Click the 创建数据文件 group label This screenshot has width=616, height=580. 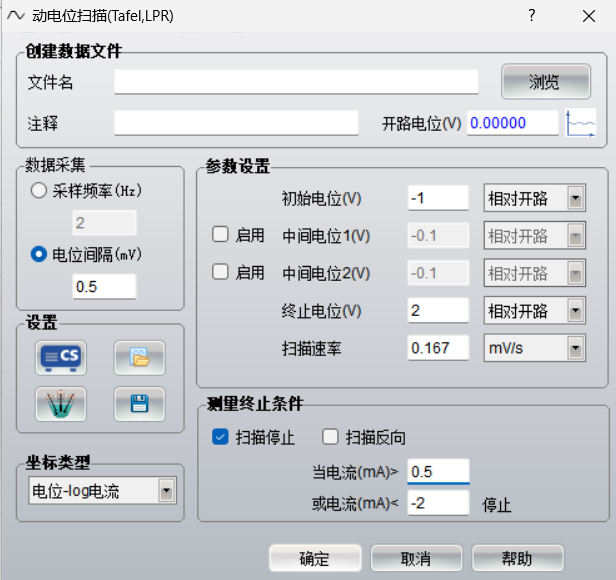pyautogui.click(x=74, y=51)
